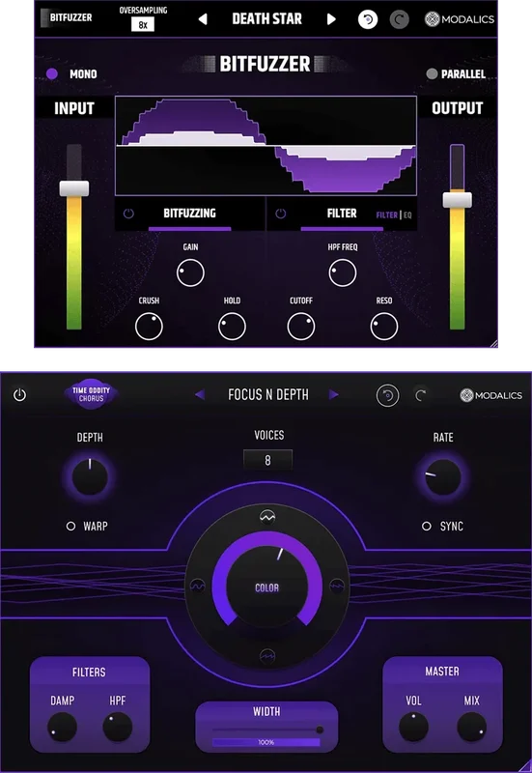The image size is (532, 773).
Task: Click the Time Oddity Chorus logo badge
Action: pyautogui.click(x=91, y=394)
